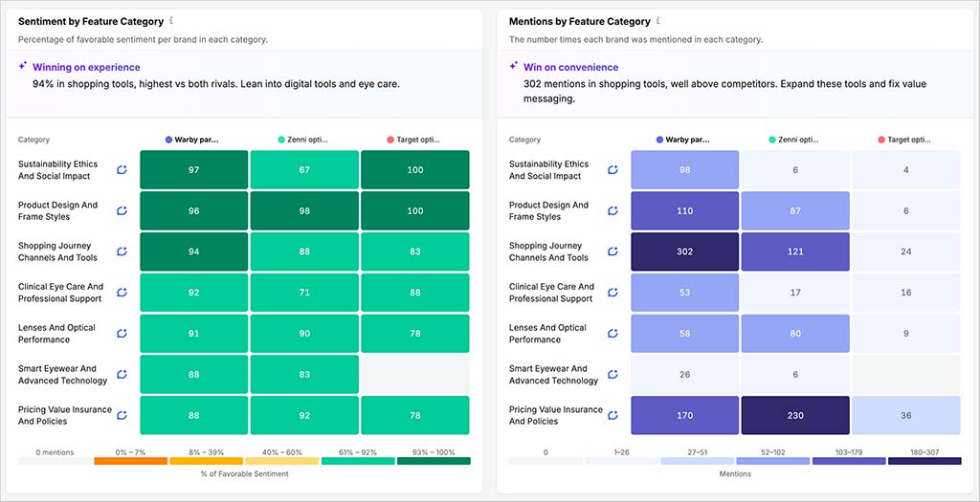
Task: Click Clinical Eye Care row icon in Sentiment panel
Action: tap(122, 293)
